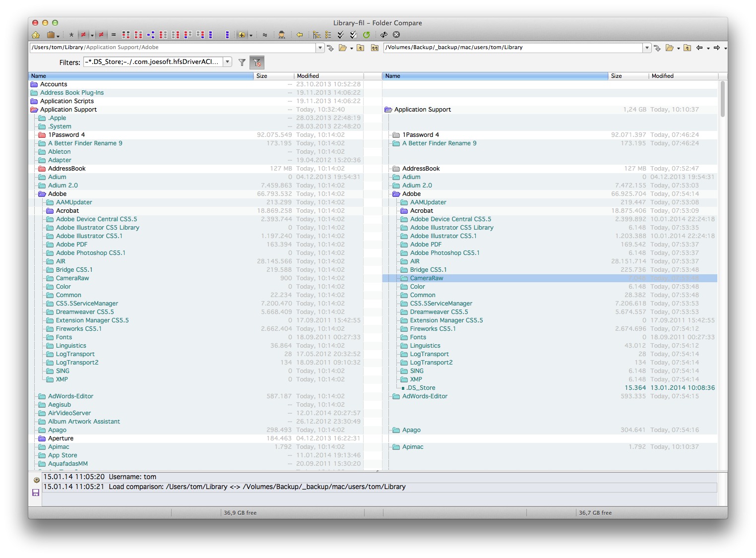Click the right folder path field
Screen dimensions: 756x558
click(x=513, y=48)
